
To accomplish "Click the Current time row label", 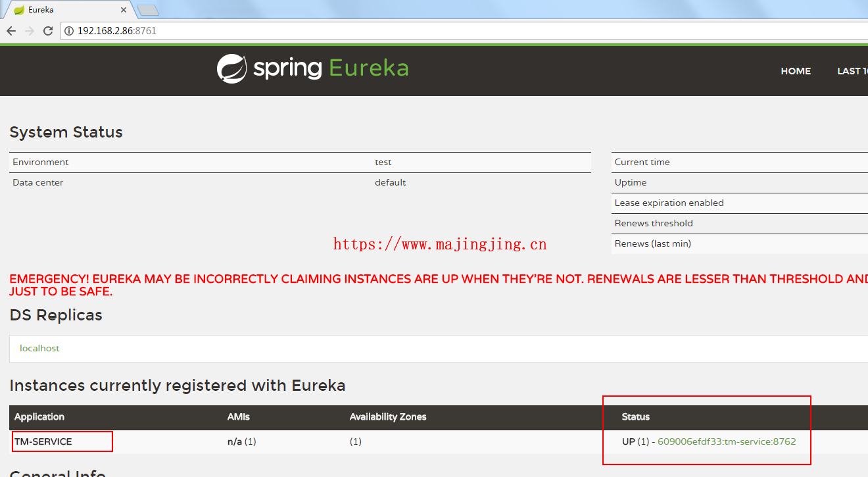I will click(642, 162).
